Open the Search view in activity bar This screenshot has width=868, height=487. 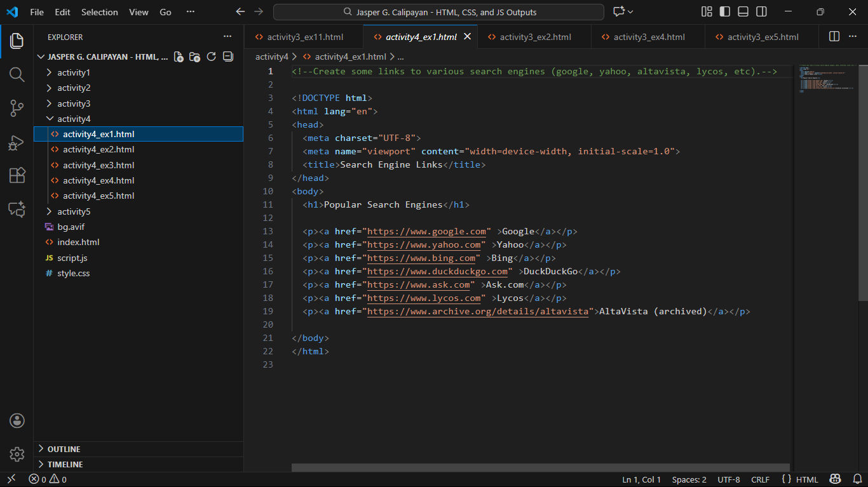click(17, 75)
